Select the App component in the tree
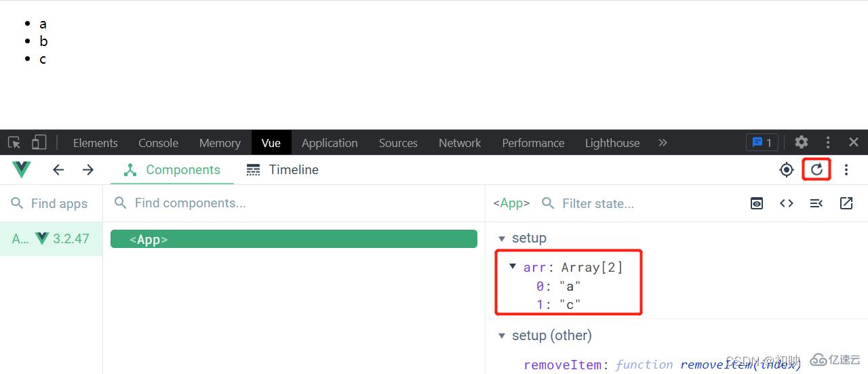Viewport: 868px width, 374px height. coord(294,239)
